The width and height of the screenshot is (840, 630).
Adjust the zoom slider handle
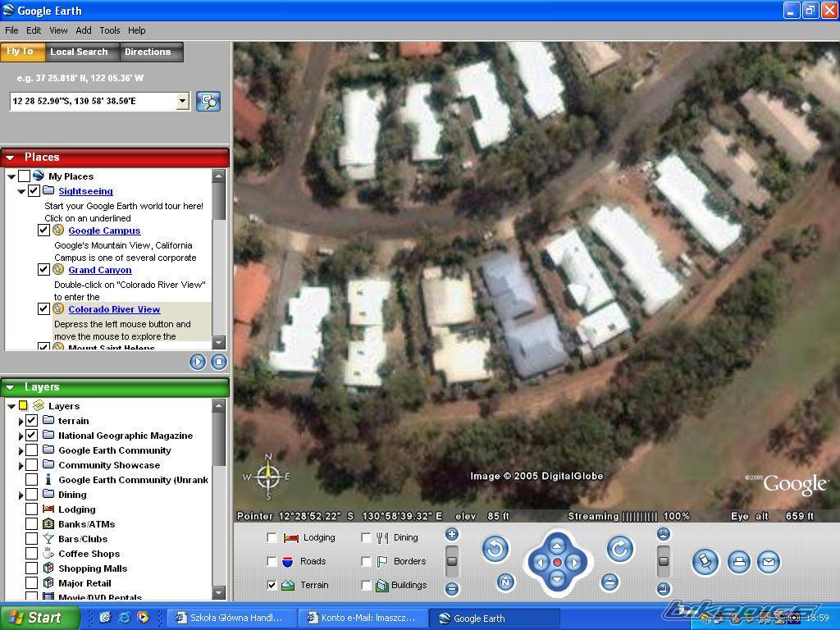[452, 561]
